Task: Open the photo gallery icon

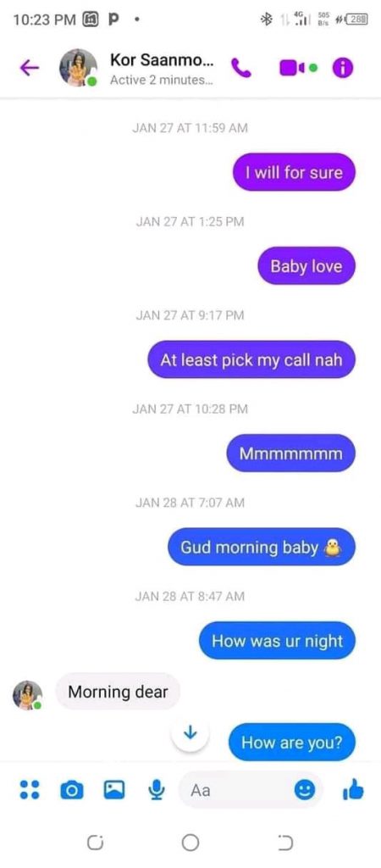Action: pyautogui.click(x=114, y=790)
